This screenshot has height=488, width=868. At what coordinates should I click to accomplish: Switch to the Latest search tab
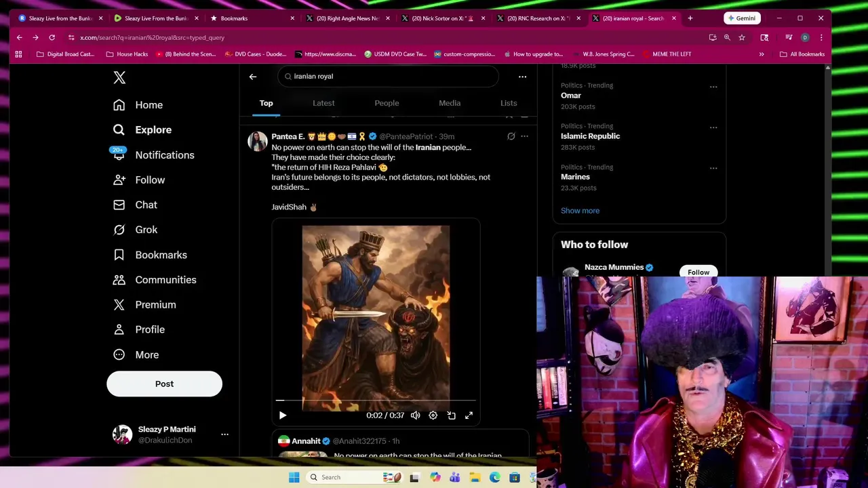pos(323,103)
